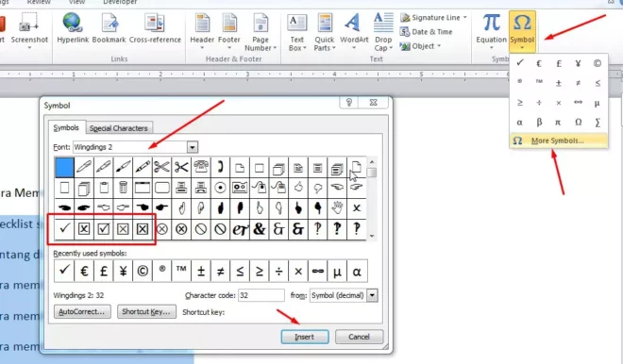The height and width of the screenshot is (364, 623).
Task: Pick the copyright sign in Symbol dropdown gallery
Action: click(x=598, y=63)
